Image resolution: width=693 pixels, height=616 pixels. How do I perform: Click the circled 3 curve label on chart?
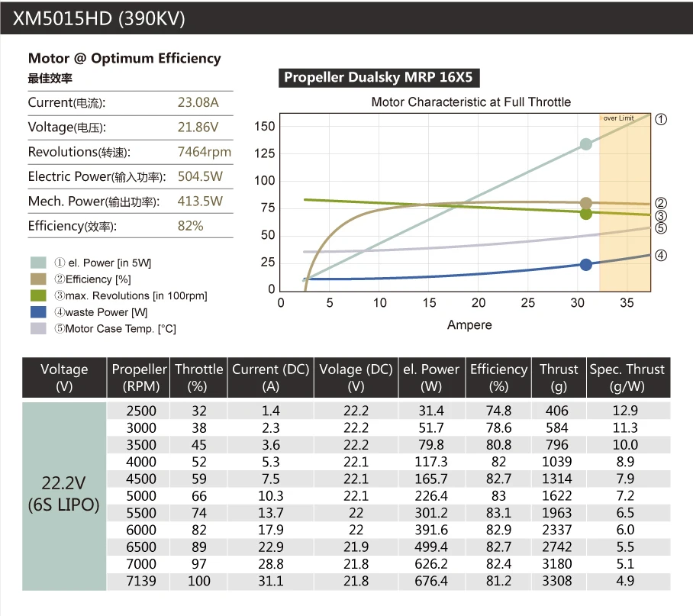(661, 216)
